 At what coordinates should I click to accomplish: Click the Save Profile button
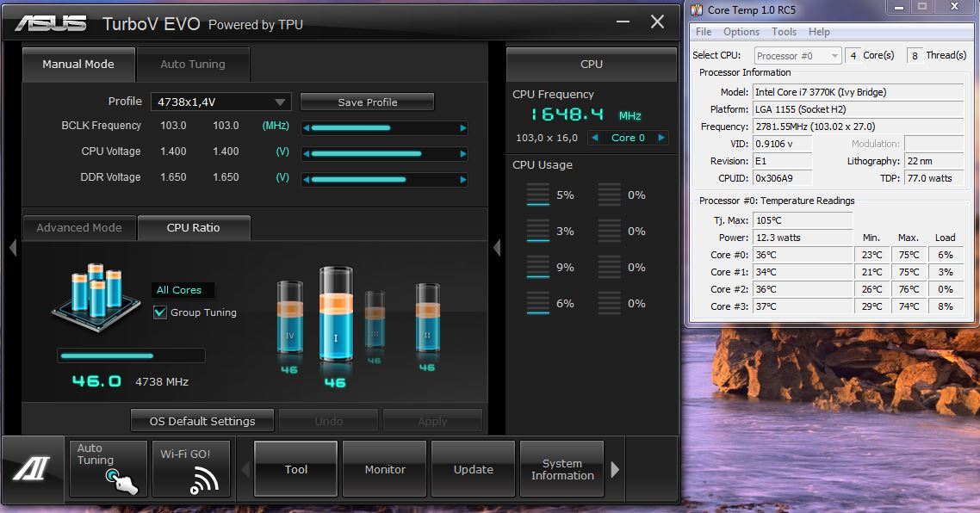368,102
